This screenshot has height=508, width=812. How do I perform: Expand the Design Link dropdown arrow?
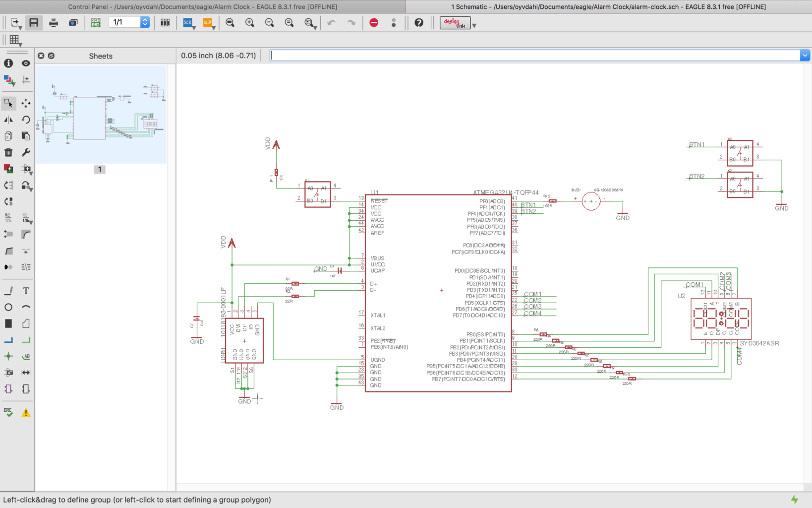[474, 24]
